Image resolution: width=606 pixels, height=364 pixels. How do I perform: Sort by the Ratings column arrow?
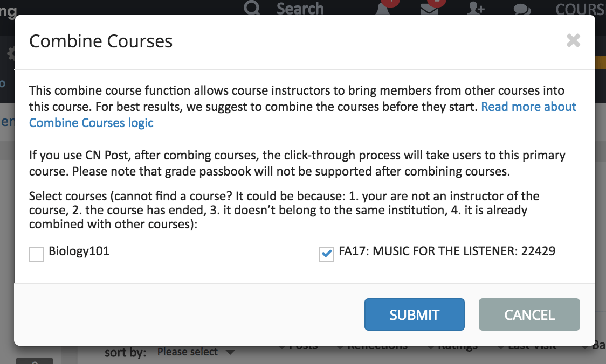(432, 347)
